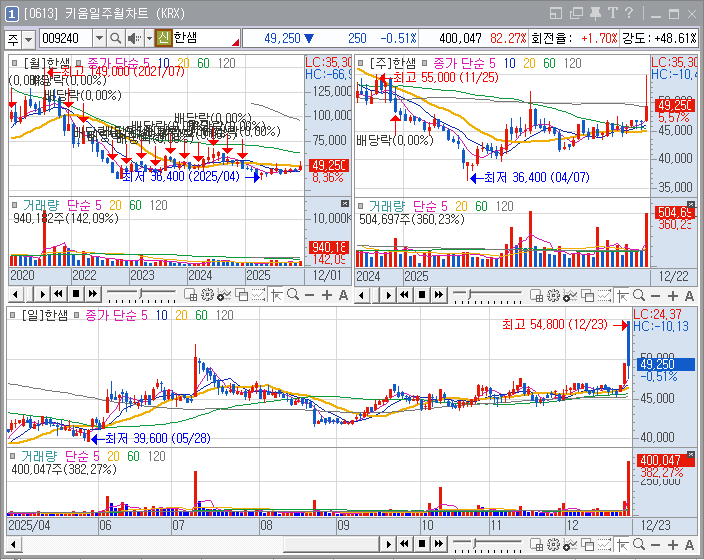Image resolution: width=704 pixels, height=560 pixels.
Task: Click the dotted range chart icon on monthly toolbar
Action: coord(258,295)
